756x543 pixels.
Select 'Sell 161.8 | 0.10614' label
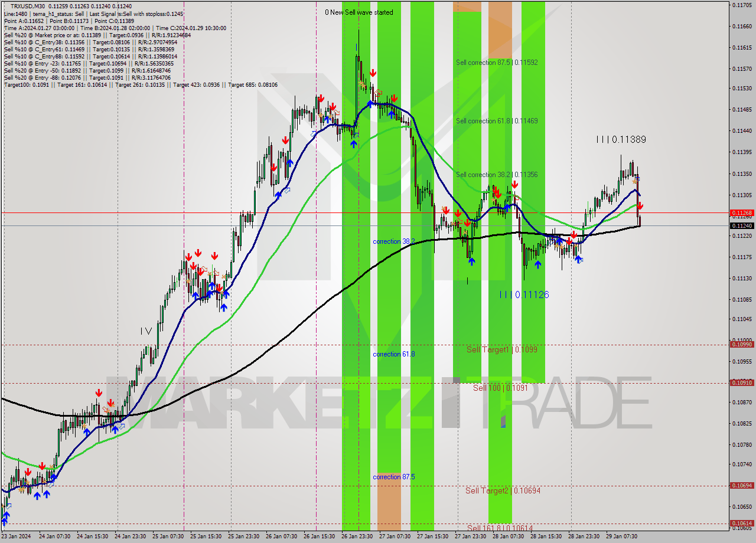point(500,528)
